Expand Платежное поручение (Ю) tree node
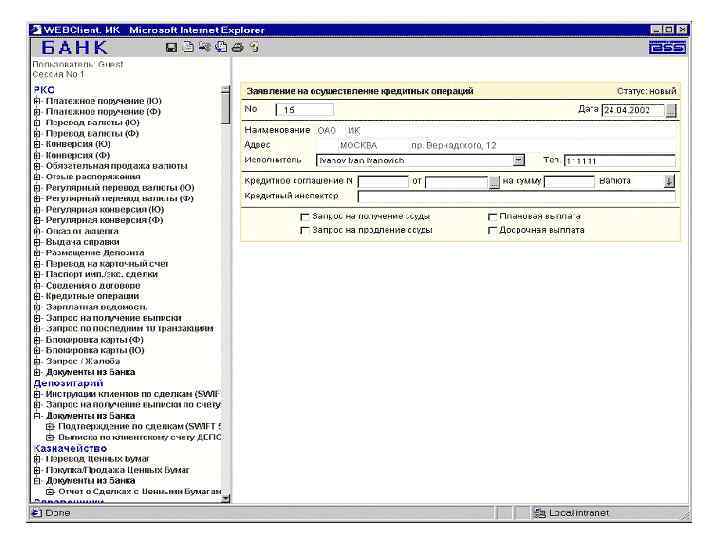720x540 pixels. click(37, 101)
